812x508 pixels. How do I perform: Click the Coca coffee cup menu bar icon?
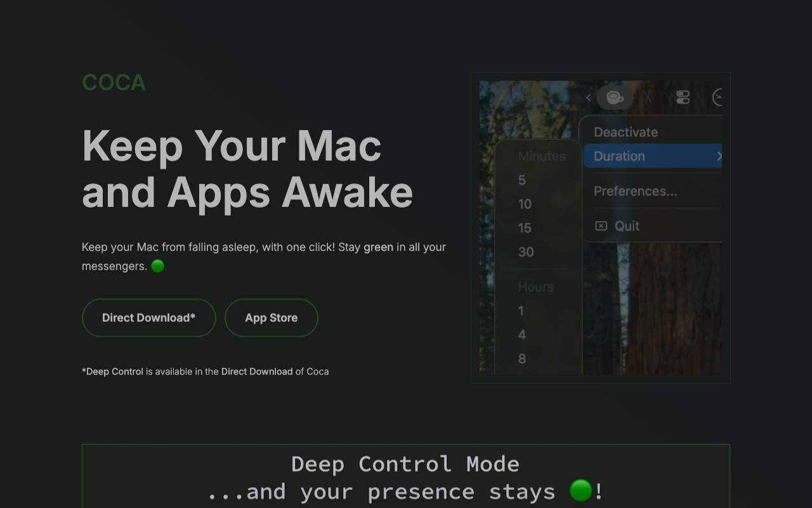coord(615,97)
